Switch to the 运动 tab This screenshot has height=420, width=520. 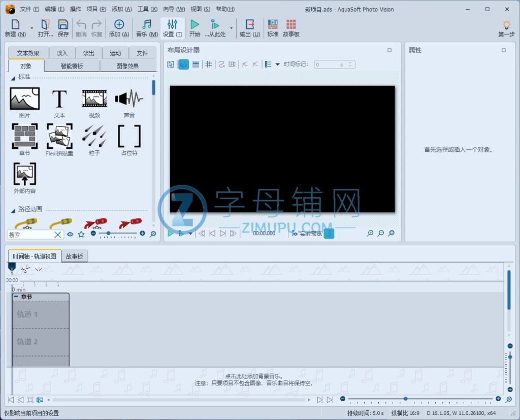[115, 53]
